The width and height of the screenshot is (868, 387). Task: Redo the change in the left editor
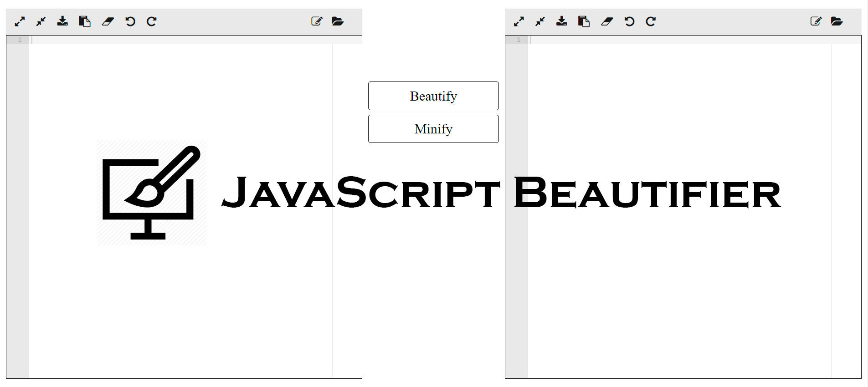pos(152,21)
